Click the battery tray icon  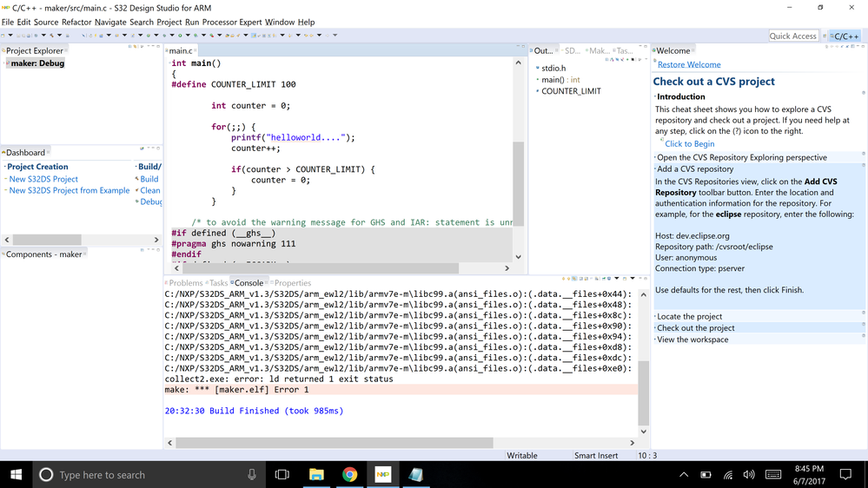[706, 475]
